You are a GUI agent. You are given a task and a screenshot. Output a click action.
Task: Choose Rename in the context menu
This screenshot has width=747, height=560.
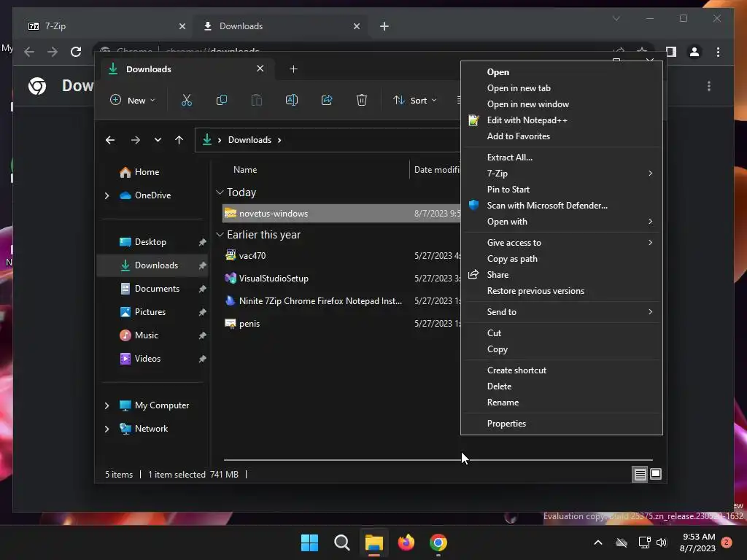point(562,402)
